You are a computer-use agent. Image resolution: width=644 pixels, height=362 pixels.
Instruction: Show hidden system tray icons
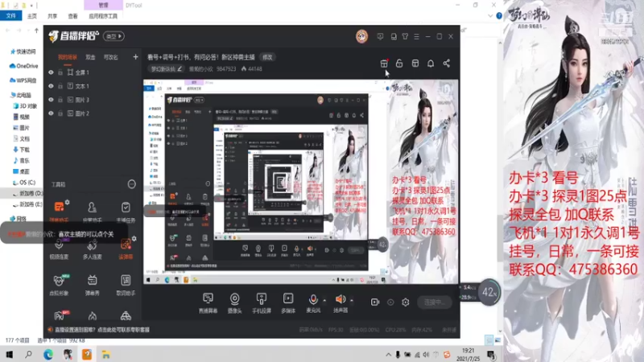click(x=388, y=355)
